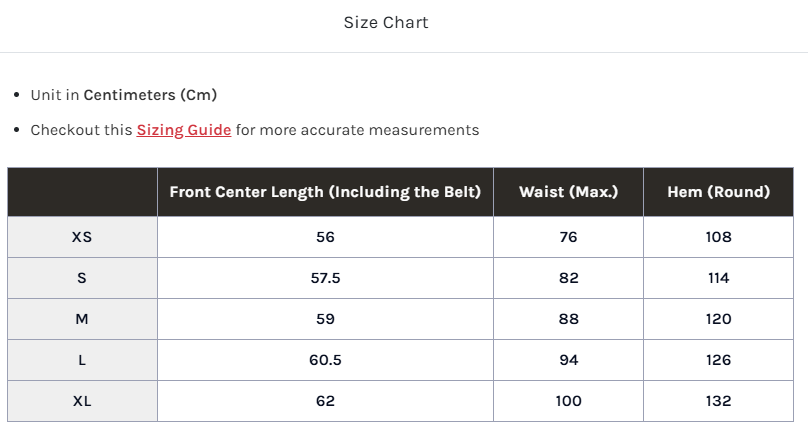The image size is (808, 438).
Task: Select the M size row label
Action: pyautogui.click(x=82, y=319)
